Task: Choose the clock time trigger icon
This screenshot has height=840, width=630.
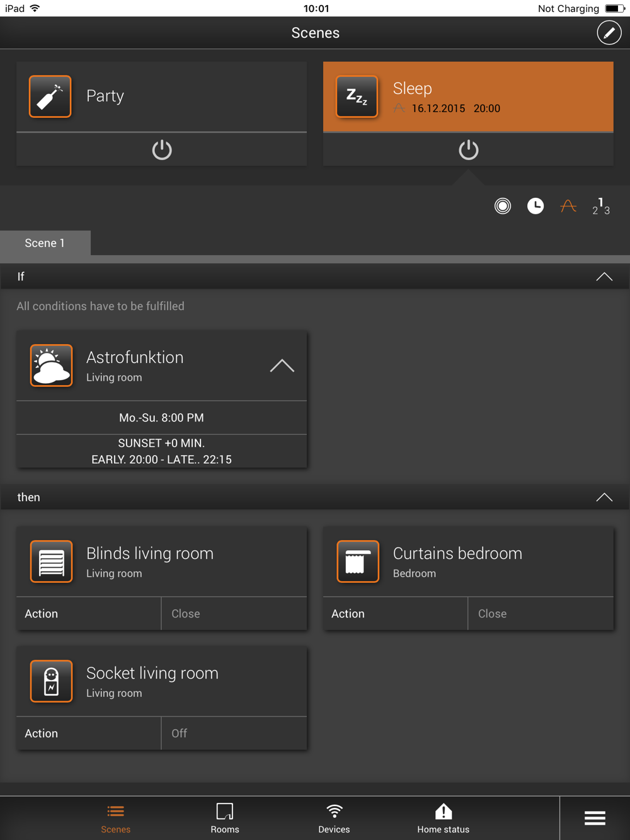Action: 535,206
